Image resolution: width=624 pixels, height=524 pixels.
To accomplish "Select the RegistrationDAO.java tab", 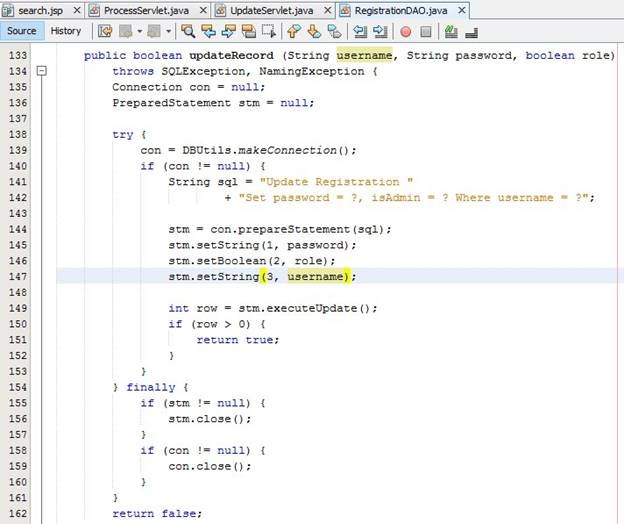I will pos(401,11).
